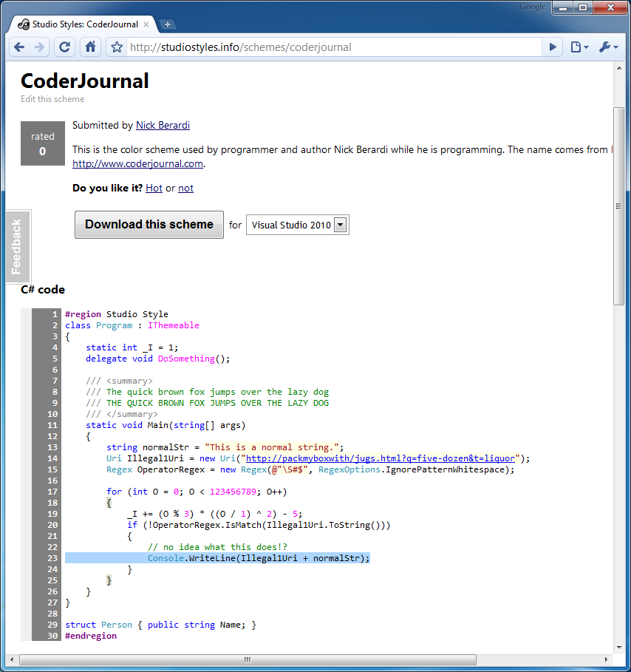
Task: Visit the coderjournal.com link
Action: pos(137,163)
